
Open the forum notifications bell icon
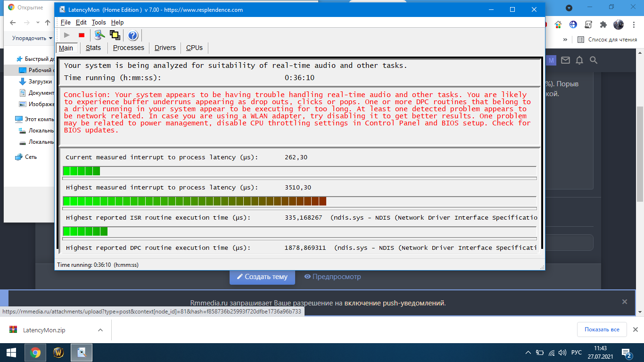(579, 60)
